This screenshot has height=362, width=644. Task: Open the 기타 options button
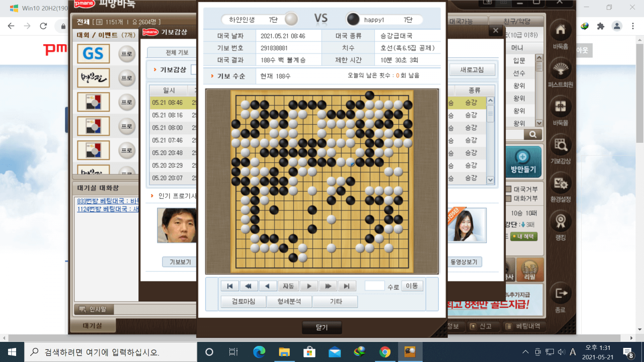pos(335,301)
